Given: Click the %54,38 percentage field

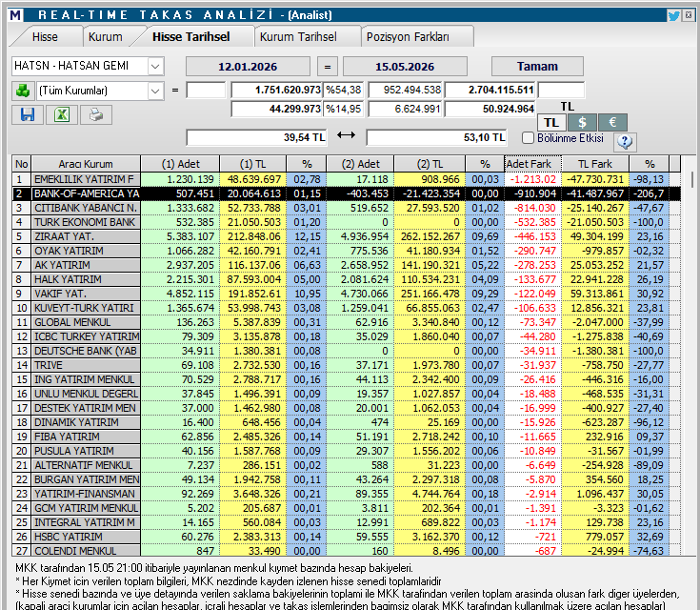Looking at the screenshot, I should [343, 91].
